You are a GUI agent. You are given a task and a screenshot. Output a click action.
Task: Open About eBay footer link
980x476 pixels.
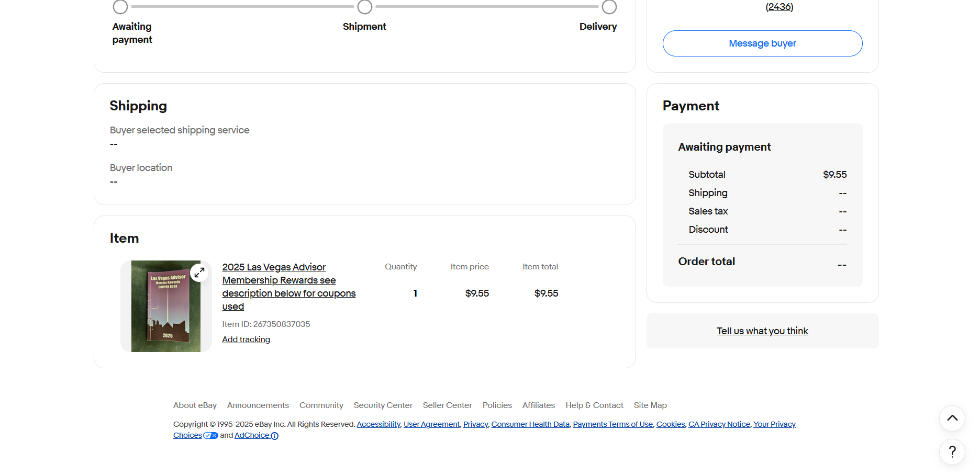pyautogui.click(x=195, y=405)
